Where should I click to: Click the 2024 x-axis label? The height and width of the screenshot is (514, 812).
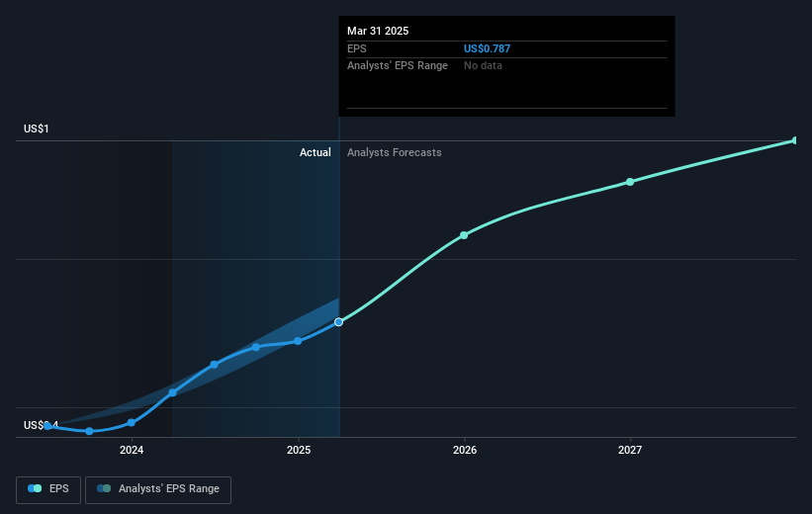pos(132,451)
